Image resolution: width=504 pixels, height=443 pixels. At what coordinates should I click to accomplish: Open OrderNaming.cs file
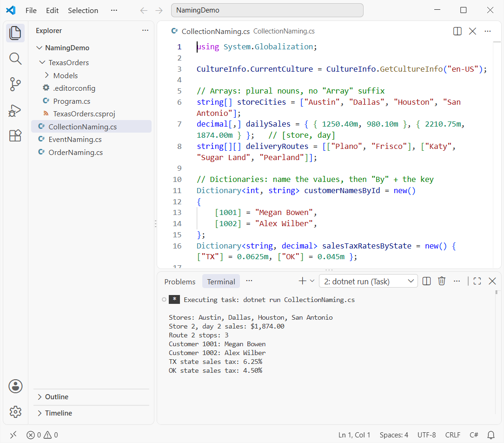pyautogui.click(x=91, y=152)
